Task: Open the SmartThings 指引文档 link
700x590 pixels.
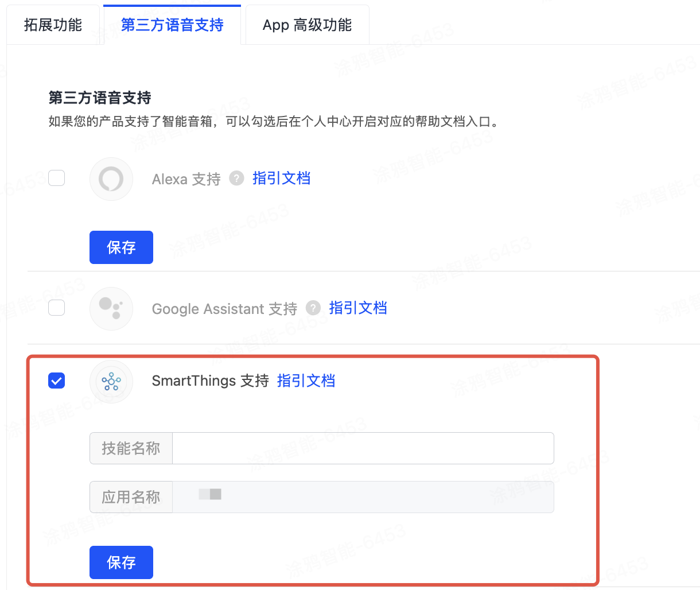Action: tap(306, 381)
